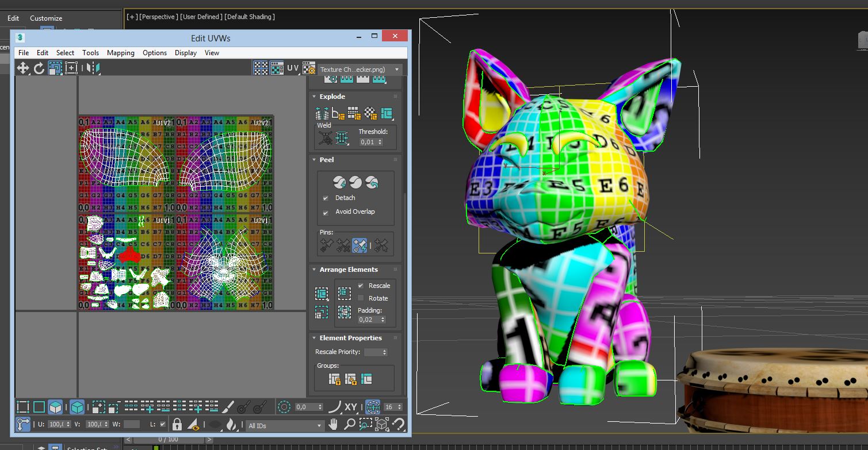Screen dimensions: 868x450
Task: Open the All IDs dropdown
Action: point(285,426)
